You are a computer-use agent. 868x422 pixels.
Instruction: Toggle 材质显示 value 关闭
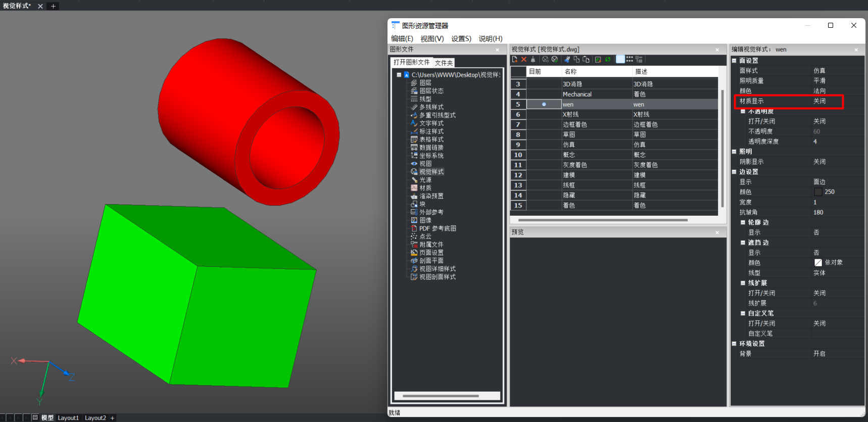click(x=819, y=101)
